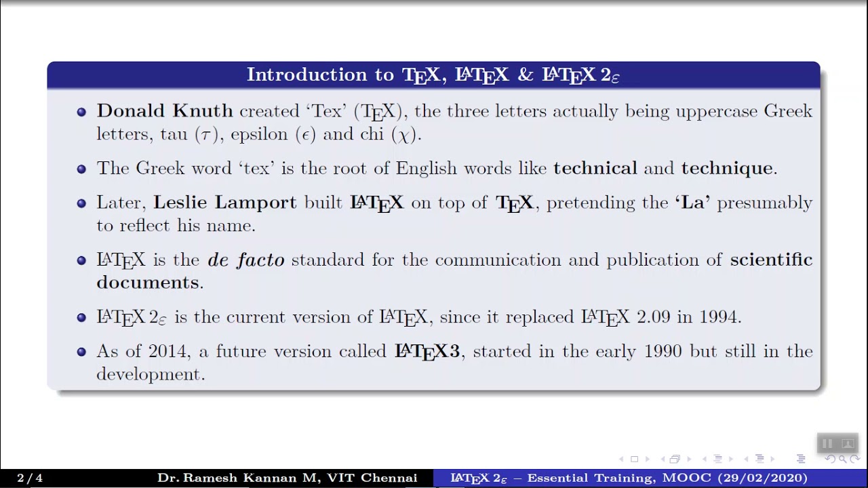Jump to next section with arrow right of second lines icon

pos(772,459)
